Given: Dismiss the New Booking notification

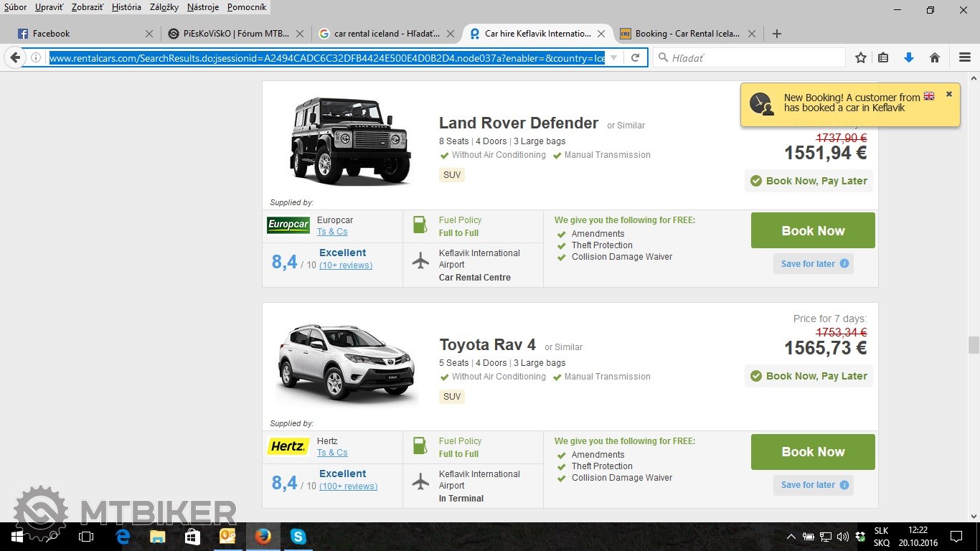Looking at the screenshot, I should point(948,94).
